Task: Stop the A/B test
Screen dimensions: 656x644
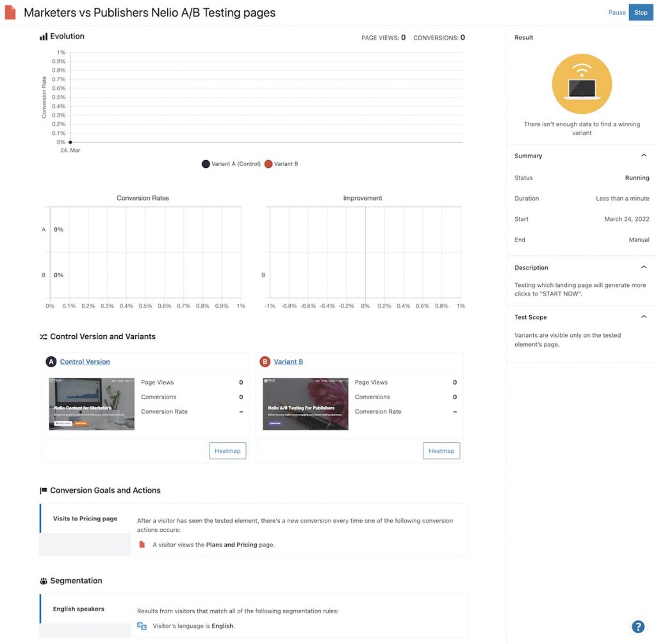Action: (x=641, y=13)
